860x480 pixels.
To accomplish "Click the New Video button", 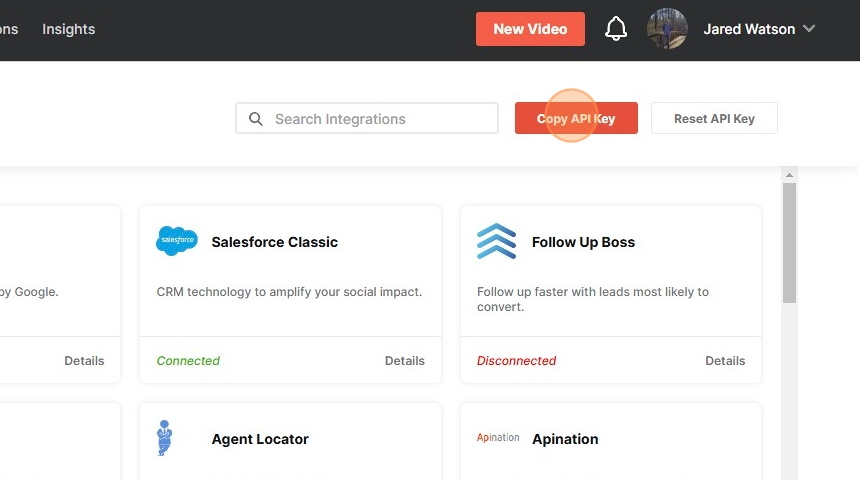I will coord(530,29).
